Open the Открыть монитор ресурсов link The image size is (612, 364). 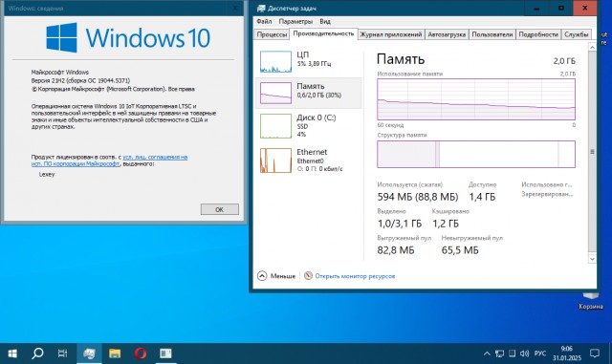pyautogui.click(x=355, y=276)
